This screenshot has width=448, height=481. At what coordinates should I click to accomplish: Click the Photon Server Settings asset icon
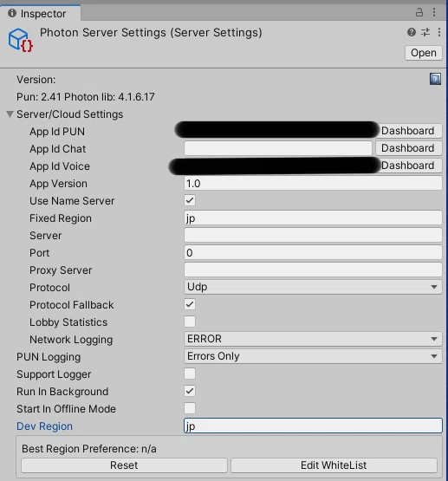[x=21, y=40]
